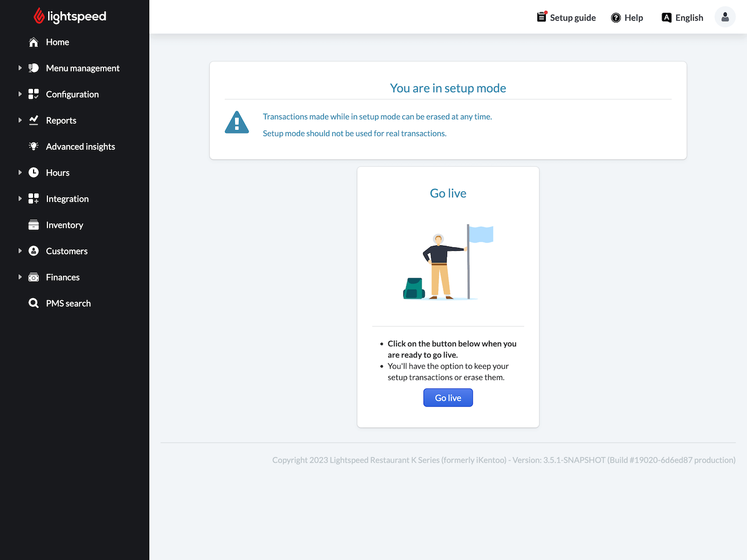Click the Advanced insights lightbulb icon
This screenshot has width=747, height=560.
tap(34, 146)
